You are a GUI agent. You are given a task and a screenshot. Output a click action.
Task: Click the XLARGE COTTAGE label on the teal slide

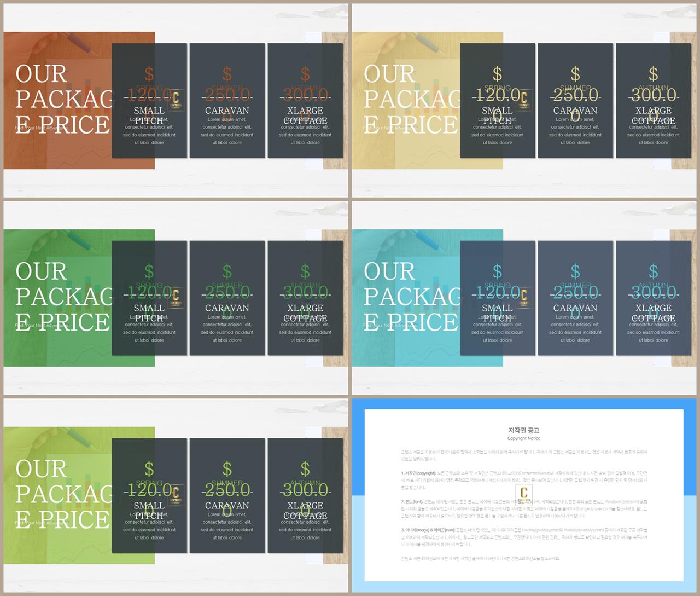(x=654, y=313)
